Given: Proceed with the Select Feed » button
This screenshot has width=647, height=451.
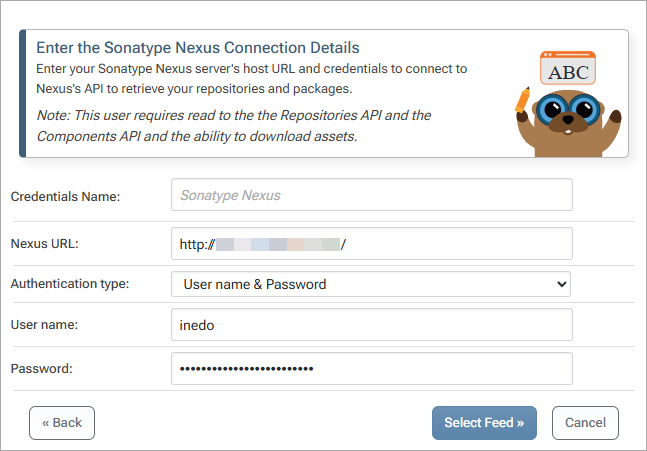Looking at the screenshot, I should [x=484, y=423].
